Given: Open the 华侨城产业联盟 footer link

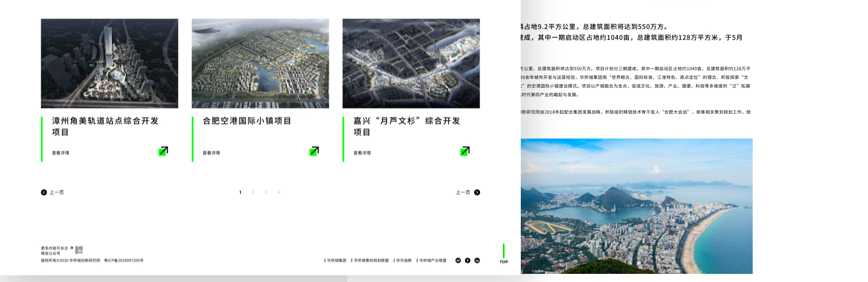Looking at the screenshot, I should [432, 260].
